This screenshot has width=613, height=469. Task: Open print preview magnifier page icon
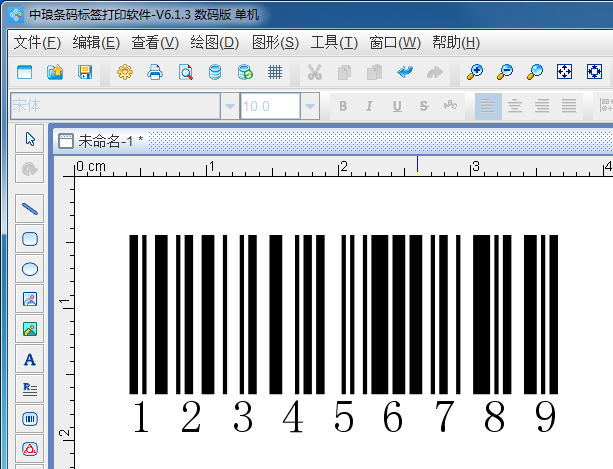[x=185, y=72]
